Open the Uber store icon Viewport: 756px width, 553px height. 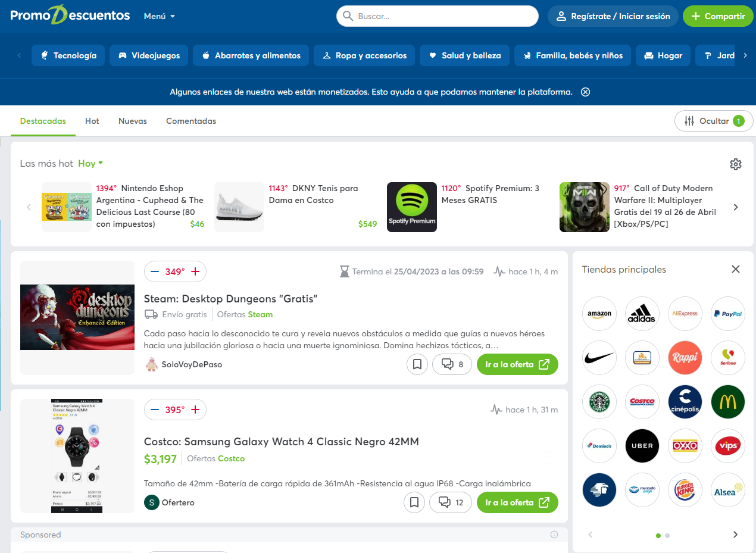click(x=642, y=446)
